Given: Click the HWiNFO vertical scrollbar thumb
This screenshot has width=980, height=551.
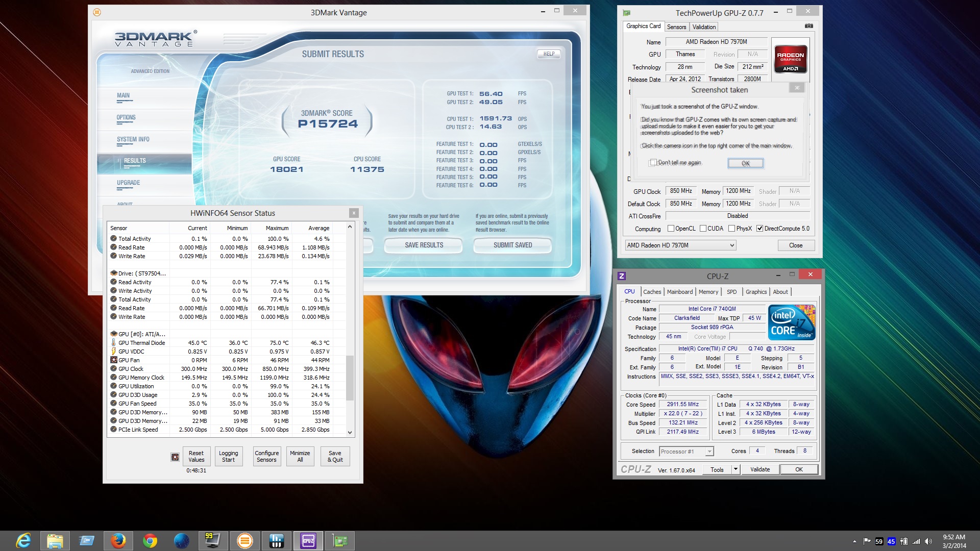Looking at the screenshot, I should point(350,378).
